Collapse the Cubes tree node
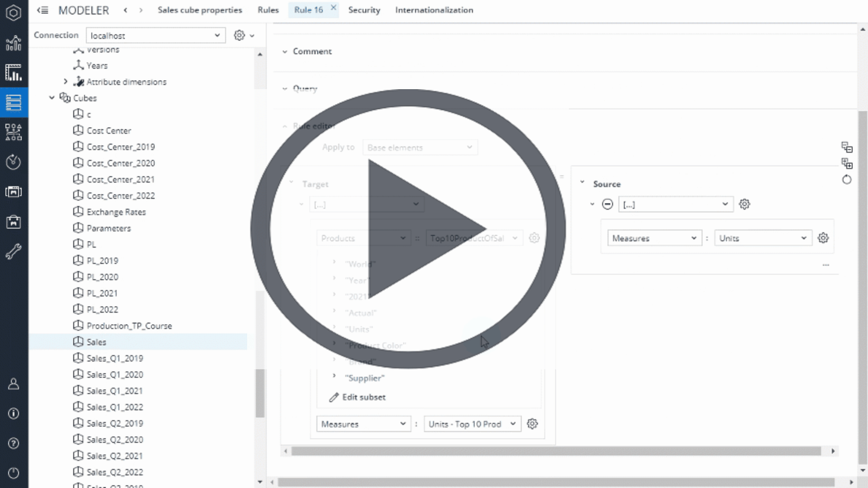Screen dimensions: 868x488 pos(52,98)
